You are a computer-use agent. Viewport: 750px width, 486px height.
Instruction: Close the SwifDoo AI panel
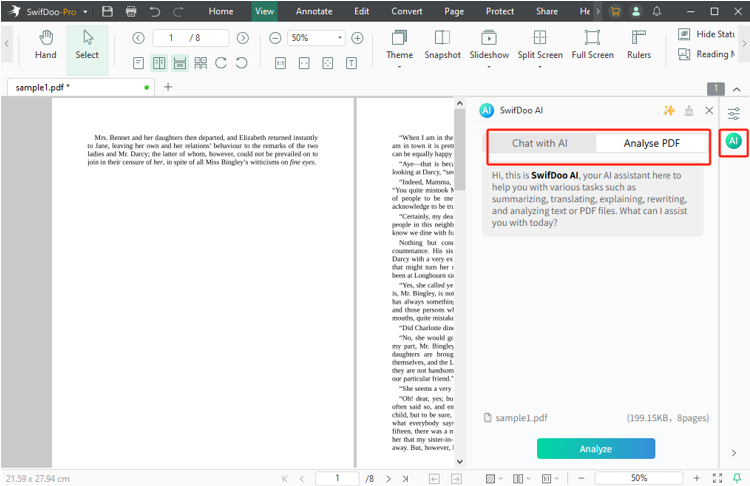709,110
